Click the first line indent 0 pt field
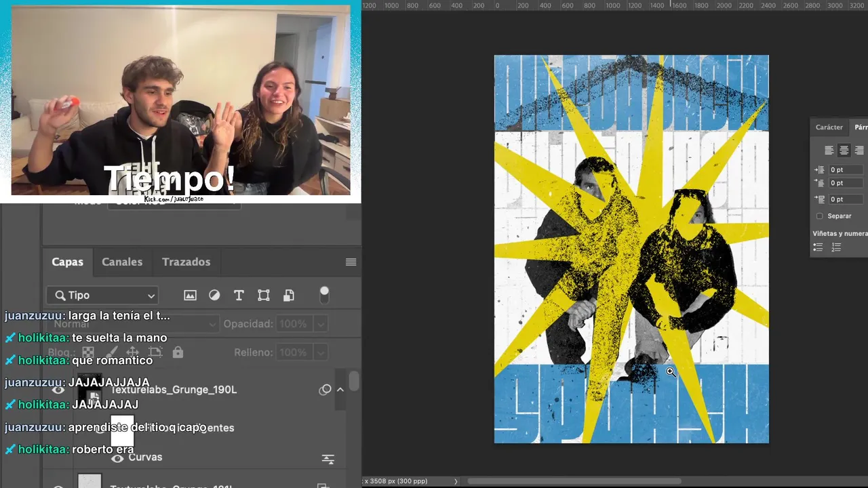 pyautogui.click(x=848, y=183)
